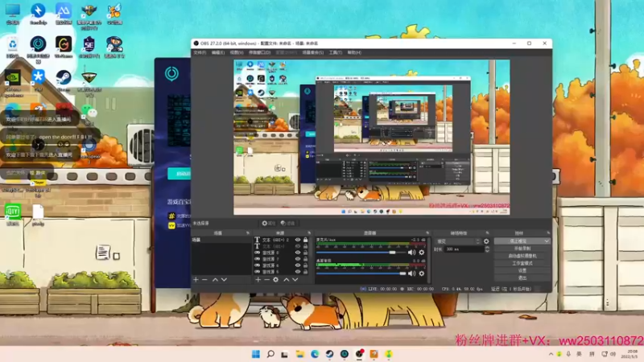Open the 编辑(E) menu
This screenshot has height=362, width=644.
click(x=218, y=52)
